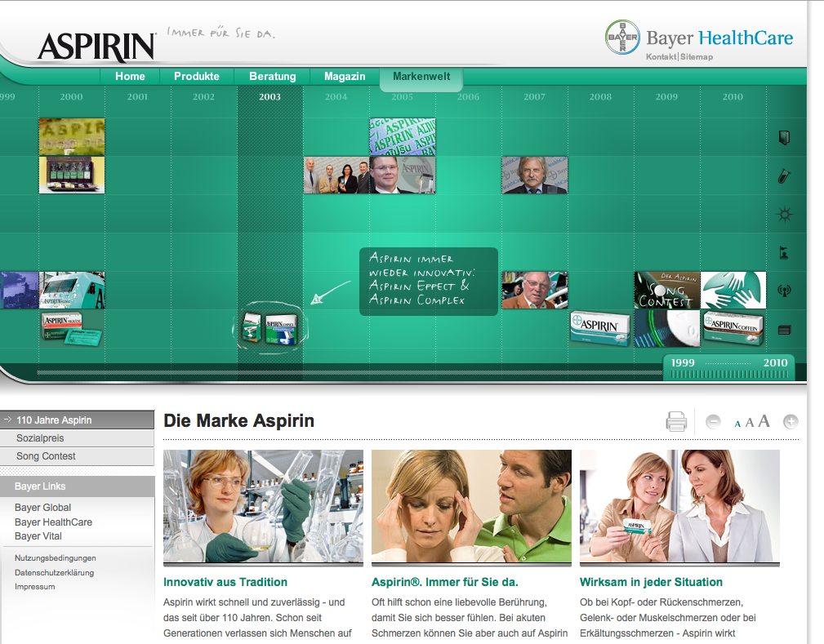Select the large 'A' font size
Viewport: 824px width, 644px height.
tap(764, 420)
